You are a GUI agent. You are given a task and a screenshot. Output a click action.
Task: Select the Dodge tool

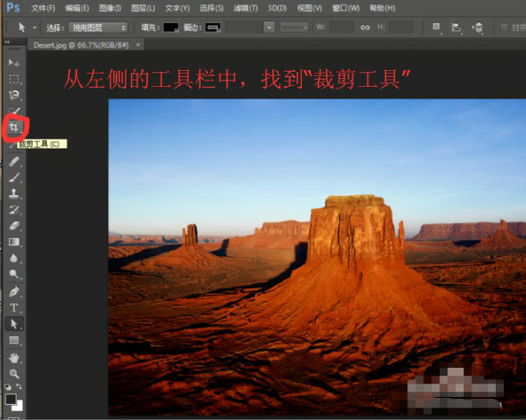point(14,274)
